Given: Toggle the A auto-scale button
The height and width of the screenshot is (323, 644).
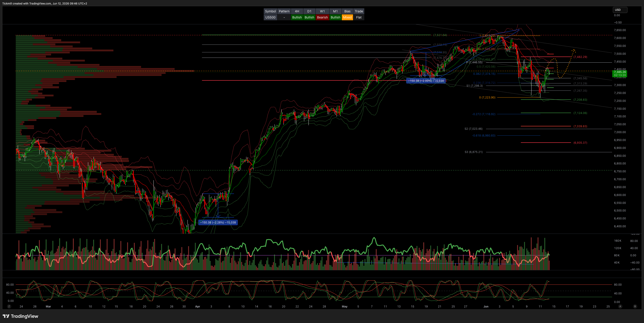Looking at the screenshot, I should (x=620, y=306).
